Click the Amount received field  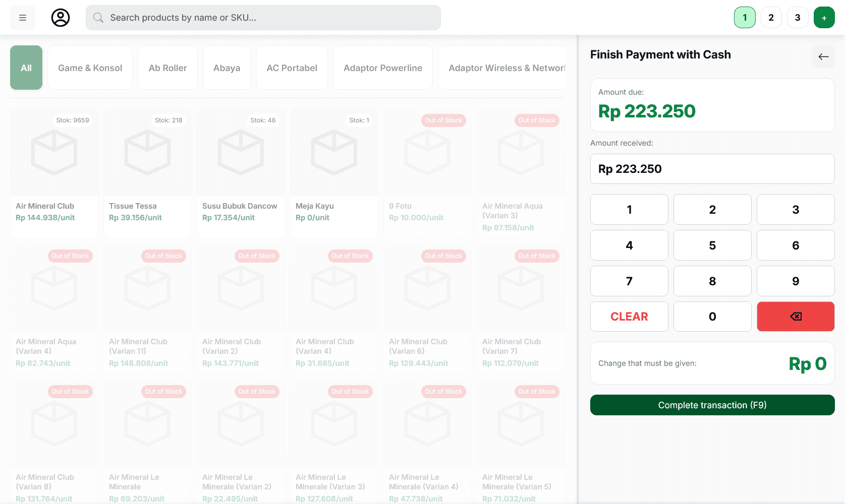point(712,169)
